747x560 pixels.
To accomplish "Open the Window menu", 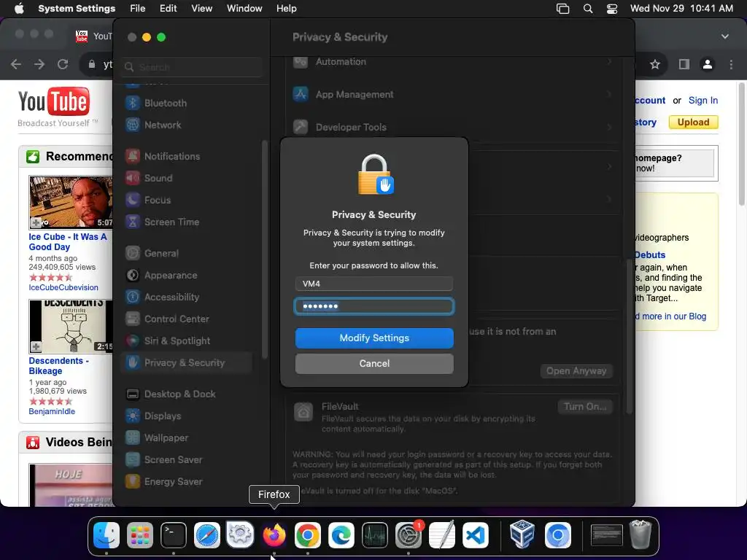I will coord(244,8).
